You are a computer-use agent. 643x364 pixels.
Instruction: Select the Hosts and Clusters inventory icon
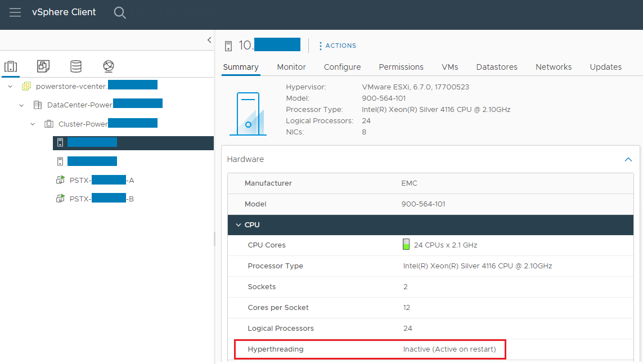[x=11, y=66]
